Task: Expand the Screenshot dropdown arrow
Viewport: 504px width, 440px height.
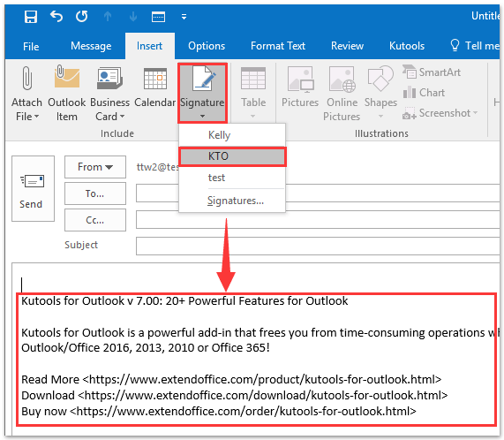Action: (475, 113)
